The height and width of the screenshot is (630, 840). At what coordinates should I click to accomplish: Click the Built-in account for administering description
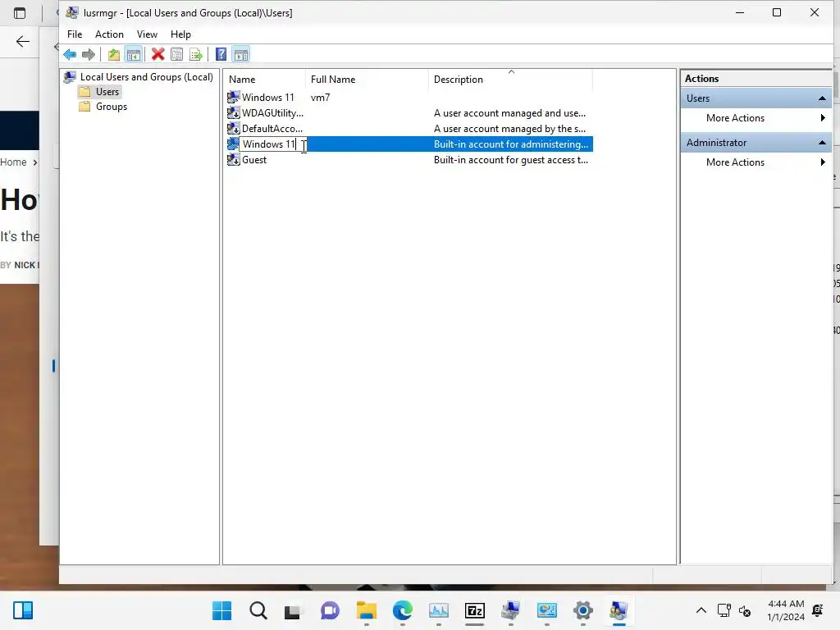(510, 144)
